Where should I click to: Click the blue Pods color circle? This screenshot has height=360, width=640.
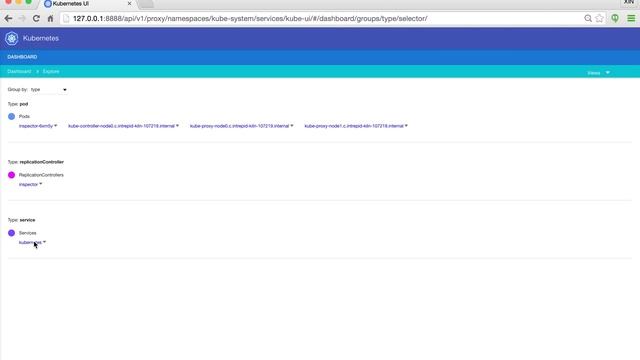tap(11, 116)
